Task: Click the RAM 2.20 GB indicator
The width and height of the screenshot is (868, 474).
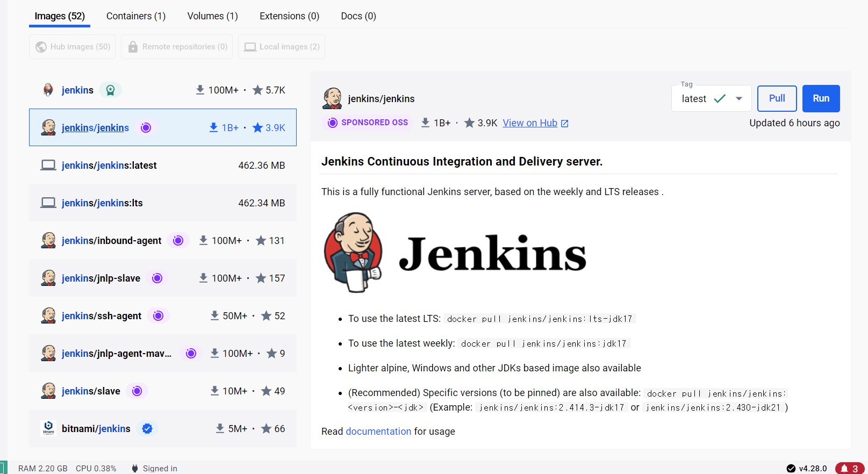Action: click(x=43, y=469)
